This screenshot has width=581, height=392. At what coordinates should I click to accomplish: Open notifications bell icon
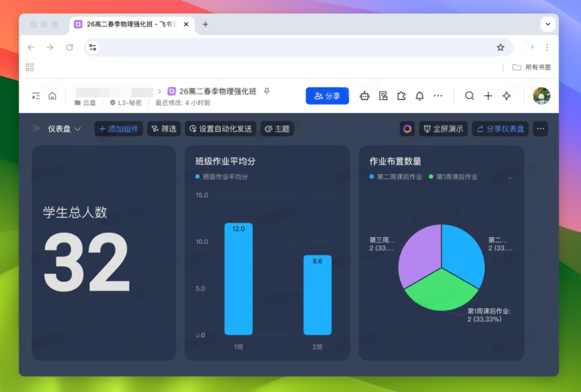click(420, 96)
